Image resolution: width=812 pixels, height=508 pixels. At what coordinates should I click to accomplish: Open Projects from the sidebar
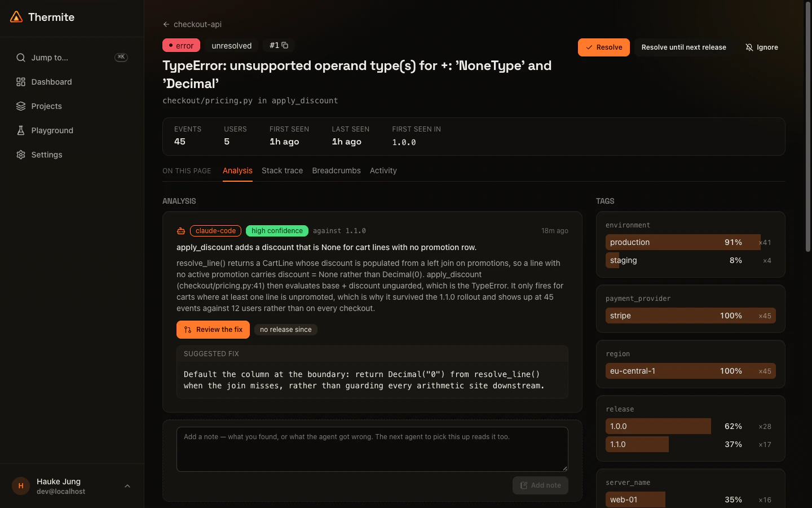(x=72, y=106)
